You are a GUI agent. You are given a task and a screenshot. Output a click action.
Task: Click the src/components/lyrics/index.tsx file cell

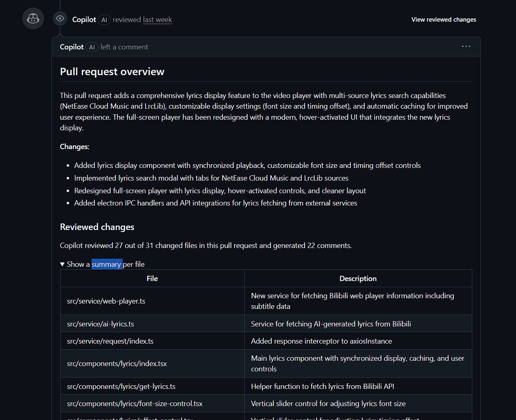tap(117, 364)
